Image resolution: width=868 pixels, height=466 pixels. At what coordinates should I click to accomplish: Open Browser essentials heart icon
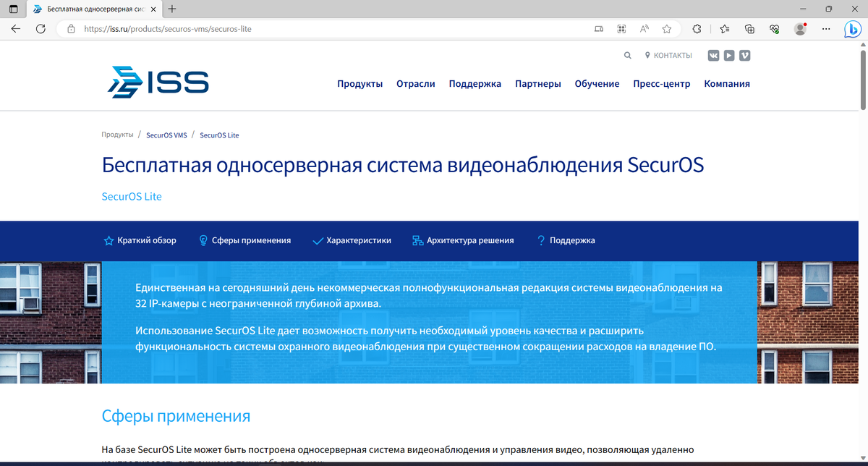pos(774,29)
